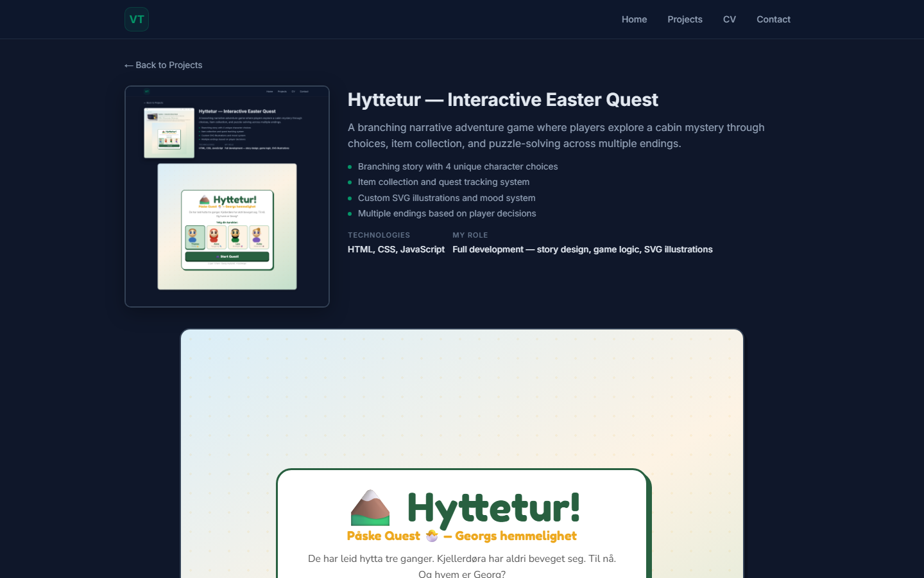Select the Hyttetur! game title heading
Viewport: 924px width, 578px height.
coord(493,507)
